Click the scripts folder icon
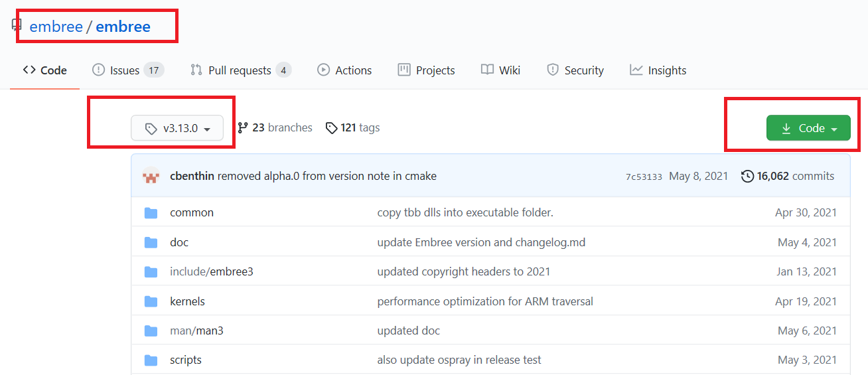868x375 pixels. (151, 360)
